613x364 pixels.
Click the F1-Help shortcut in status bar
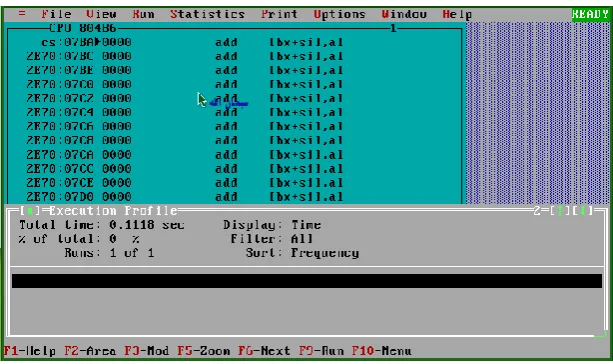point(30,351)
